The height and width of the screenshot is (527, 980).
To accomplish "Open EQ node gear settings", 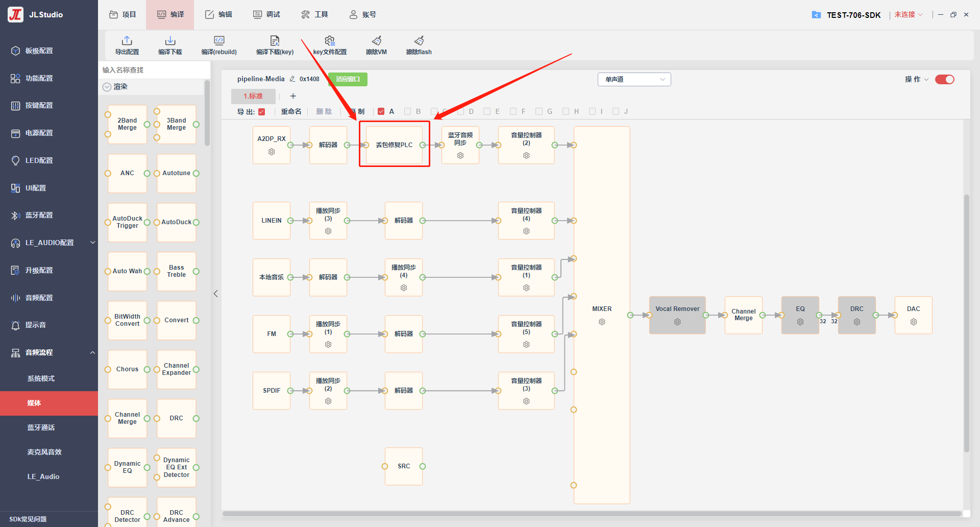I will point(800,322).
